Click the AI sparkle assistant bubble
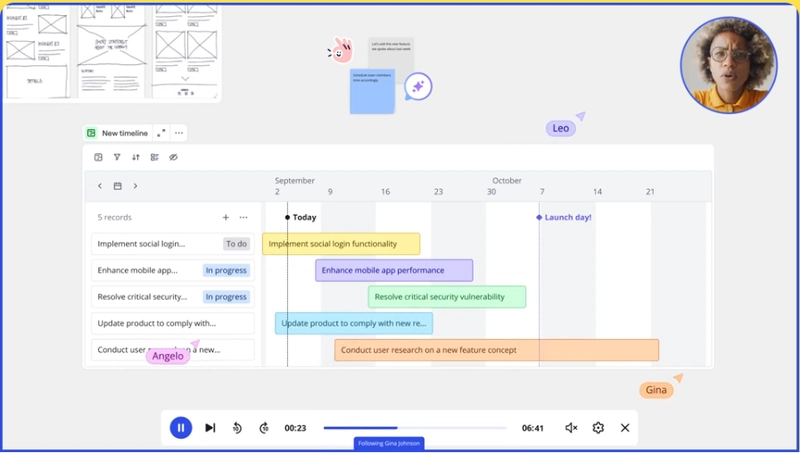This screenshot has width=800, height=453. coord(418,86)
